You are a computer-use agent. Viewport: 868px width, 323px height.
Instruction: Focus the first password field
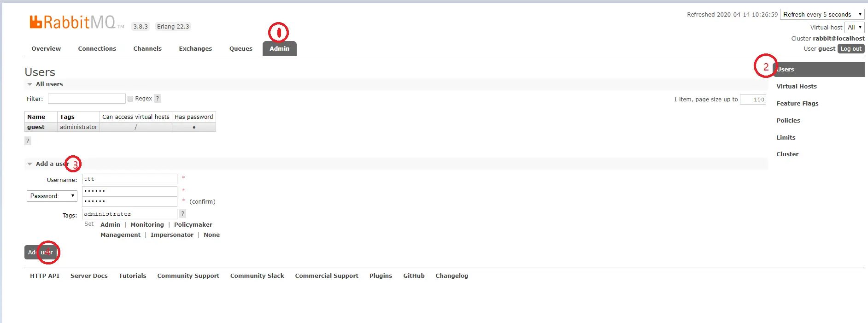tap(129, 191)
